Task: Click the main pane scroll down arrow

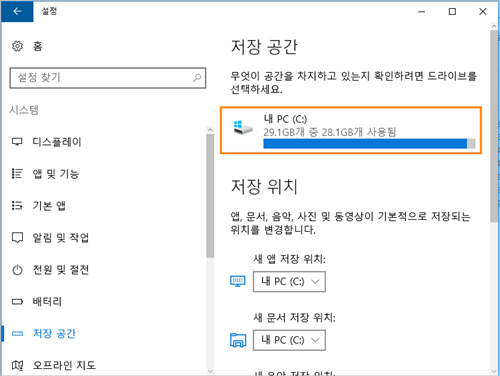Action: point(494,371)
